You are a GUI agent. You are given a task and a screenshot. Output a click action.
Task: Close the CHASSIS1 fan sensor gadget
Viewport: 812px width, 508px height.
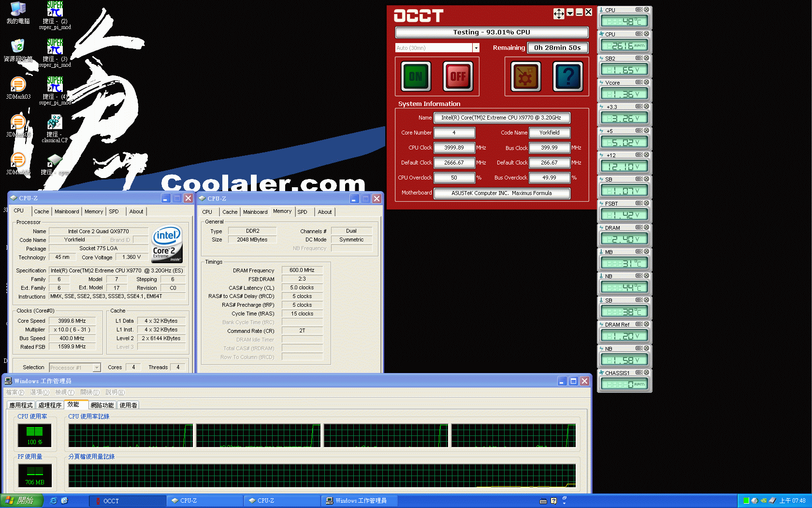646,373
